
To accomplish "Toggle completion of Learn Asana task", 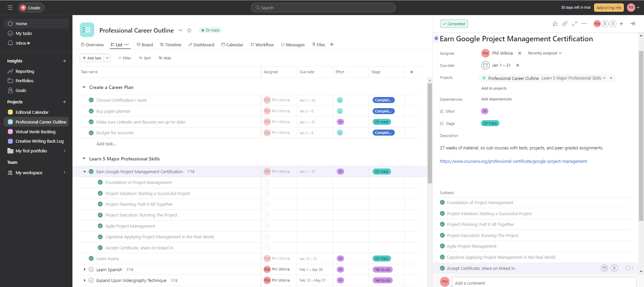I will (91, 258).
